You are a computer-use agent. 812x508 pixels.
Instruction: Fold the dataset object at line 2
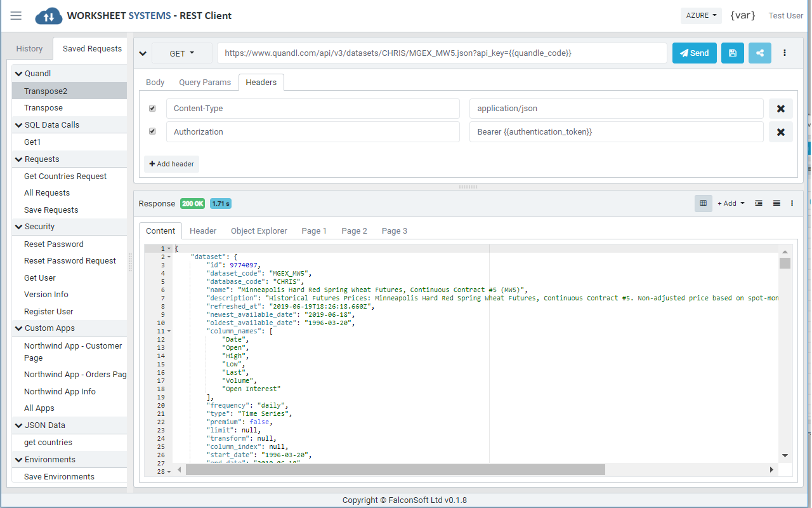(169, 257)
